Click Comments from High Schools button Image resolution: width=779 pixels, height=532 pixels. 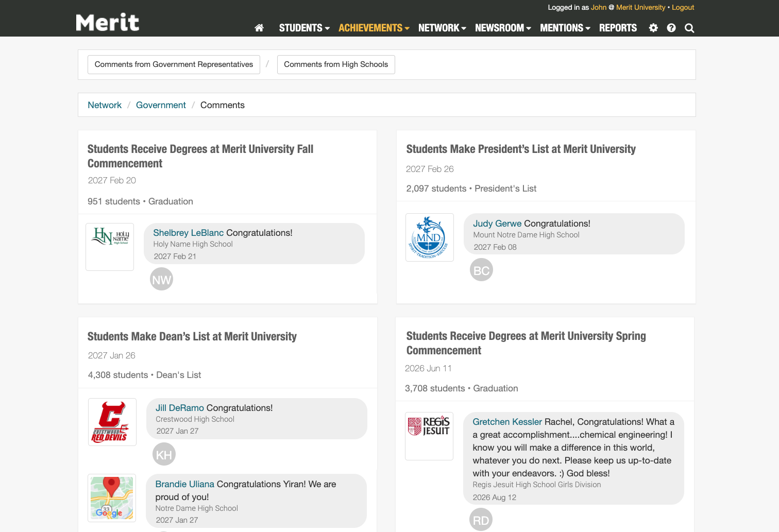point(336,64)
